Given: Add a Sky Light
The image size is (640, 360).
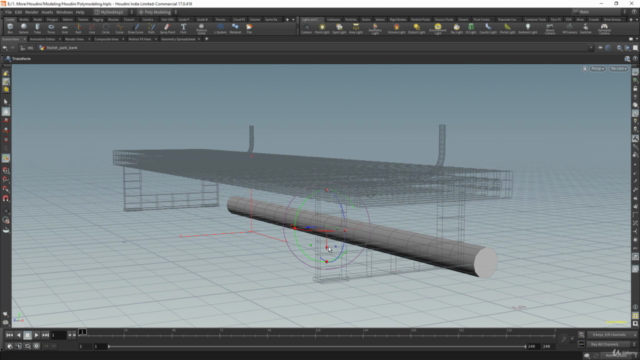Looking at the screenshot, I should point(456,28).
